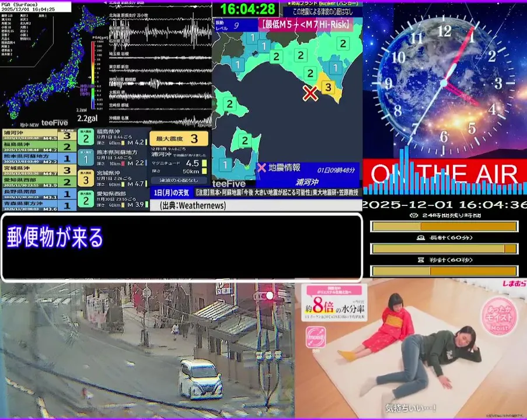Click the 長針(60分) progress bar
Image resolution: width=527 pixels, height=420 pixels.
click(444, 249)
